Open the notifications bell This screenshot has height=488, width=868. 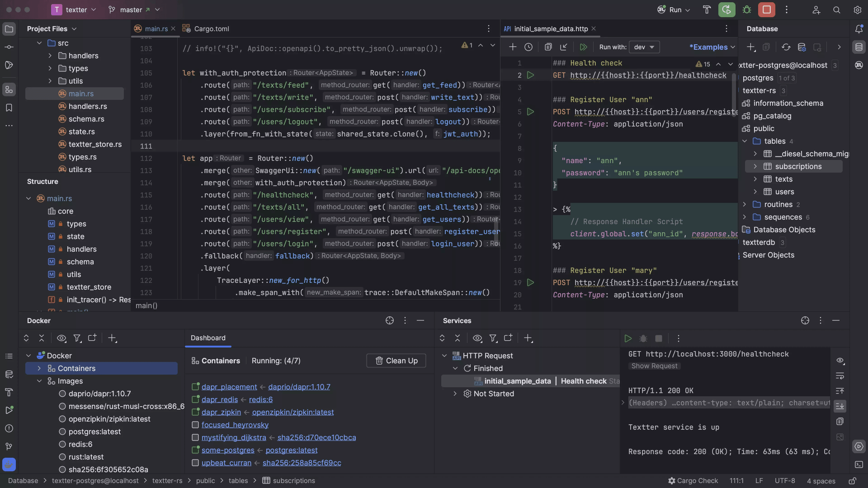pos(859,28)
